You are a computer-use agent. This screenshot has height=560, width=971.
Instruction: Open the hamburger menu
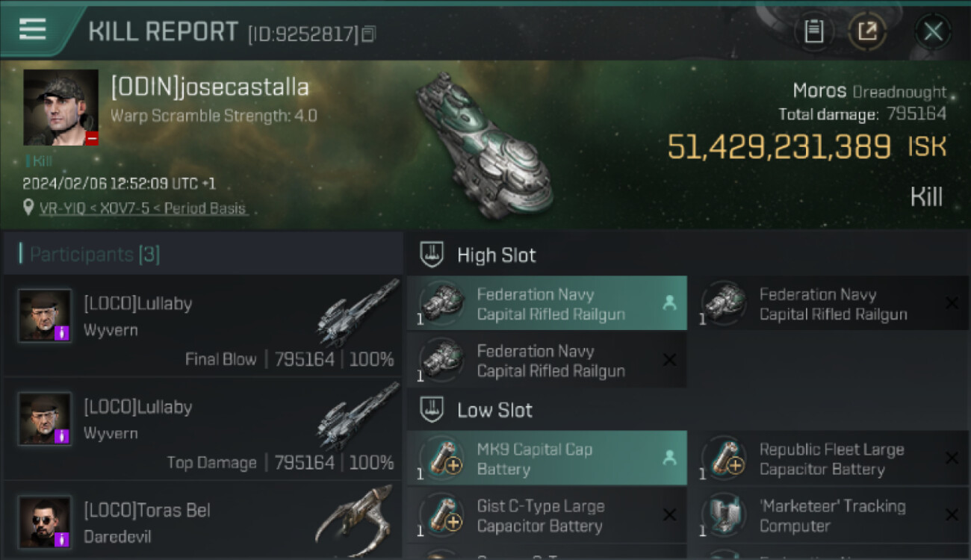coord(33,29)
